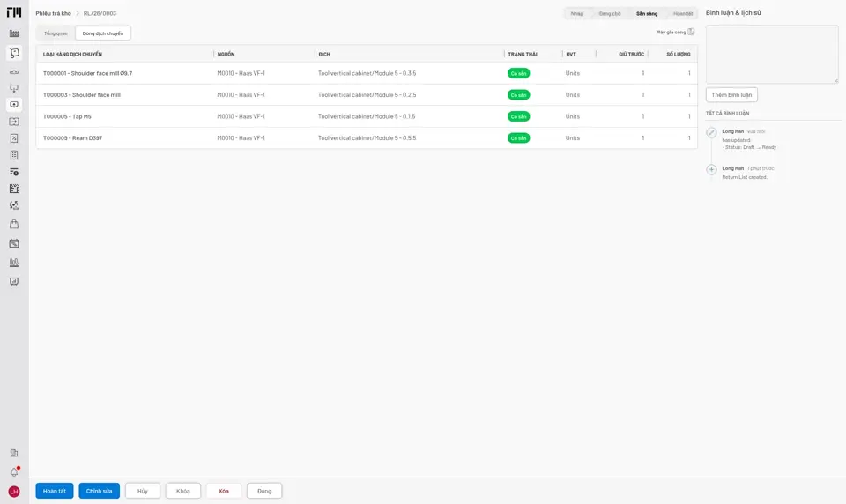Open the calendar icon in the sidebar
The width and height of the screenshot is (846, 504).
(x=14, y=243)
